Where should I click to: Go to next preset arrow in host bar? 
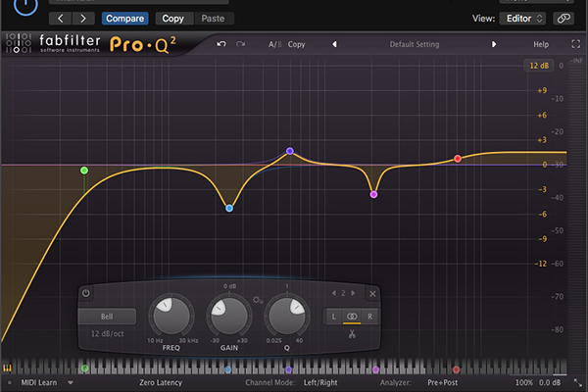click(83, 19)
